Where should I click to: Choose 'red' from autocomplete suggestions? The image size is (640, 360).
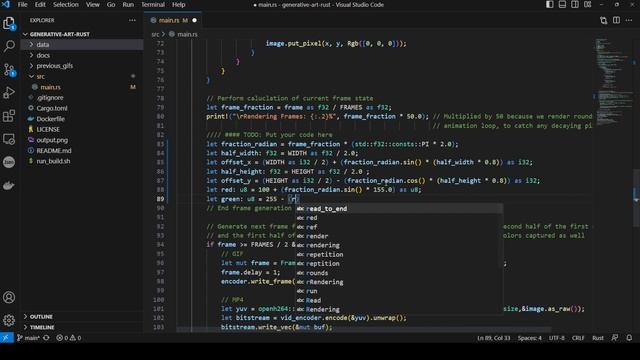point(399,218)
